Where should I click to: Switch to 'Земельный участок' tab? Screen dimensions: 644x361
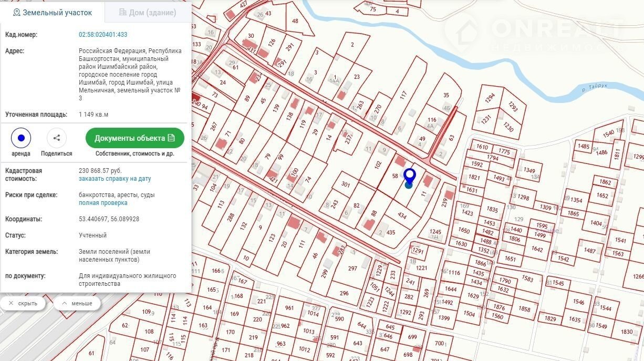[x=53, y=12]
